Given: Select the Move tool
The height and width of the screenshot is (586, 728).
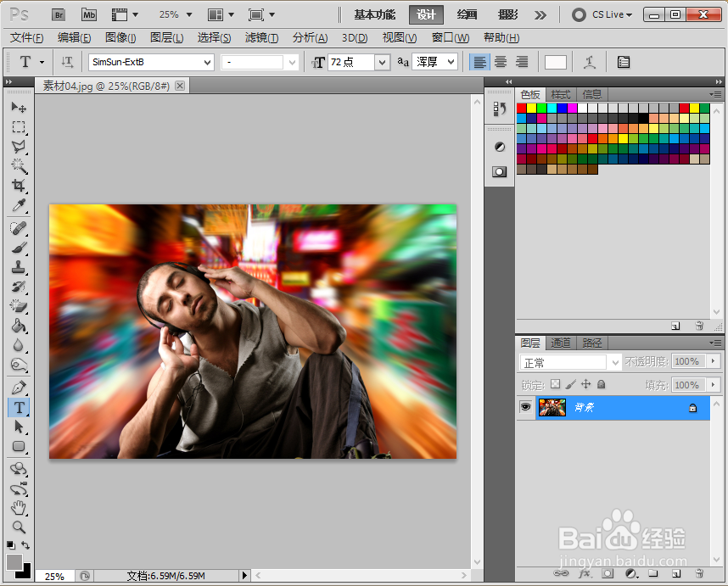Looking at the screenshot, I should [x=19, y=107].
